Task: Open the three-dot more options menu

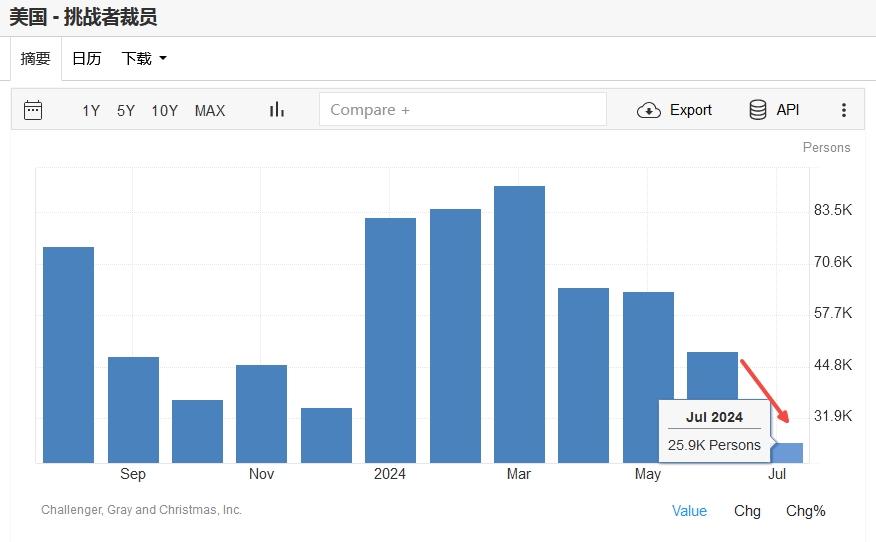Action: click(843, 110)
